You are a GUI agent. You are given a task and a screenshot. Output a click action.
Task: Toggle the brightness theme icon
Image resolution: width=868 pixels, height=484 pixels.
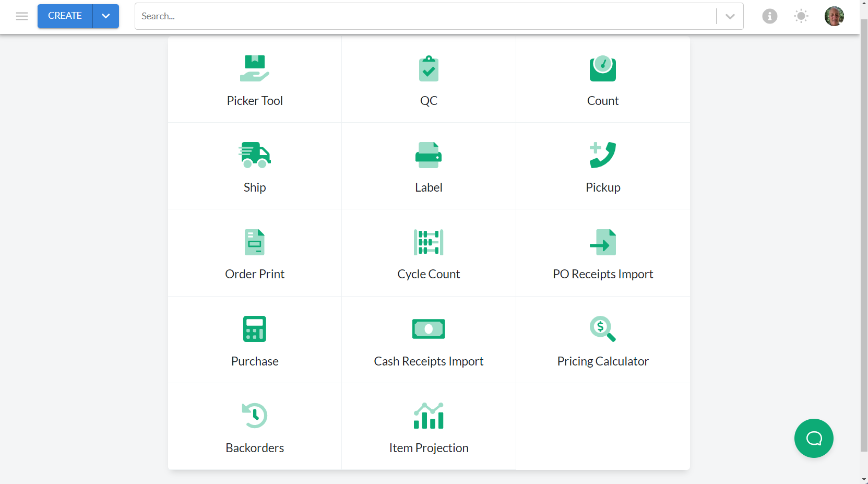(801, 16)
